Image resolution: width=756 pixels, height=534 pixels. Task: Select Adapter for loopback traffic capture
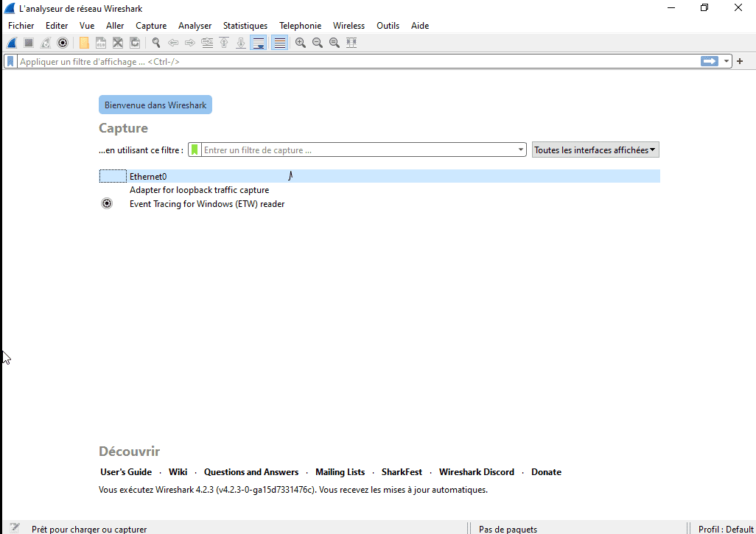click(379, 190)
